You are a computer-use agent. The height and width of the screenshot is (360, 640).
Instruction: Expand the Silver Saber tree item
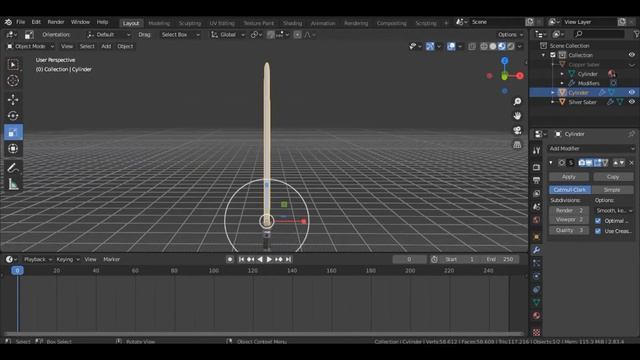click(x=553, y=102)
